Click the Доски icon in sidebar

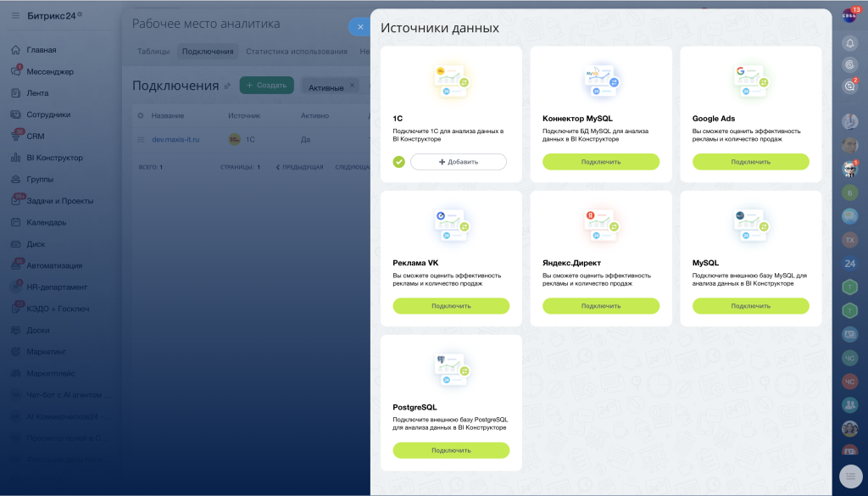click(16, 331)
